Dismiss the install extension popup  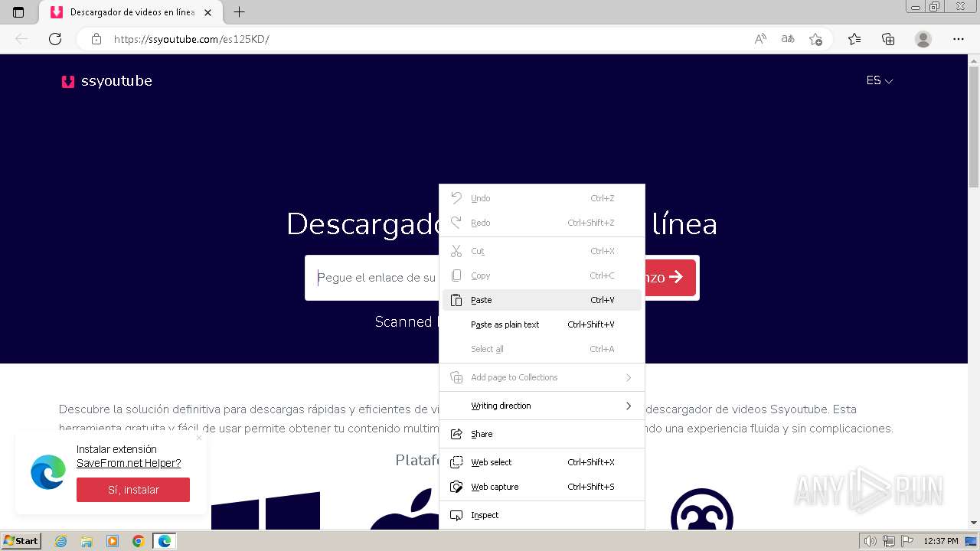pyautogui.click(x=199, y=438)
